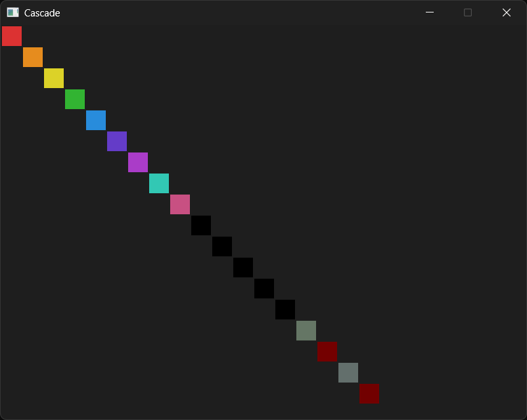The width and height of the screenshot is (527, 420).
Task: Select the teal square
Action: [159, 183]
